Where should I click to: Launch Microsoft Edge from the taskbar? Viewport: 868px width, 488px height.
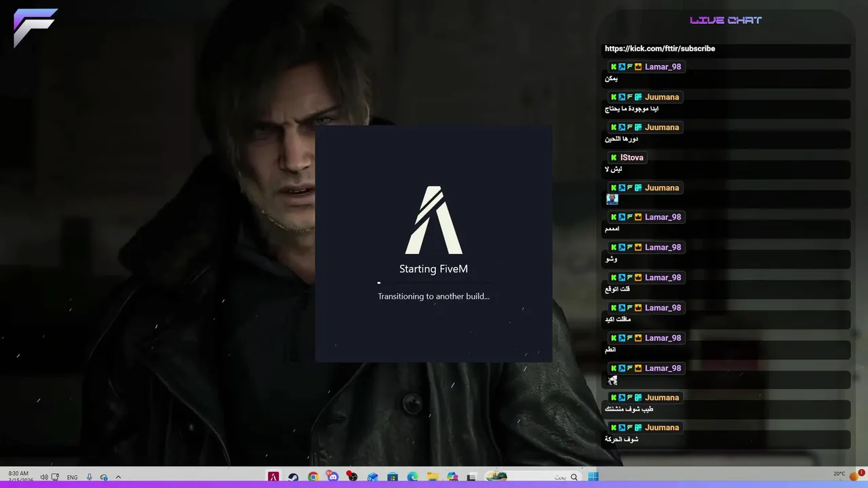coord(412,477)
